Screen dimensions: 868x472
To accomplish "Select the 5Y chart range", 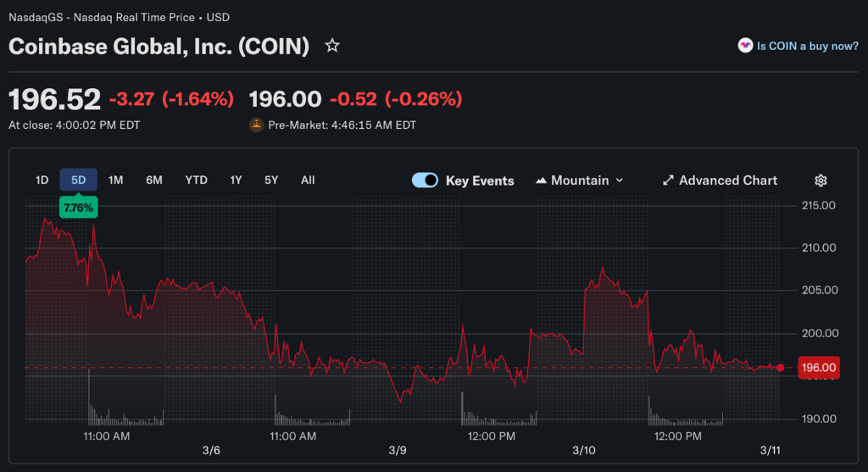I will 271,180.
